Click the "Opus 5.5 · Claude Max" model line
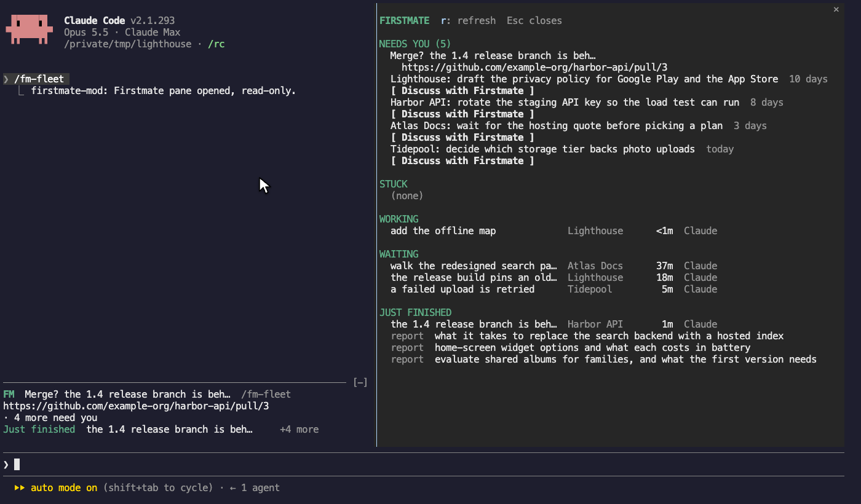This screenshot has width=861, height=504. (122, 32)
